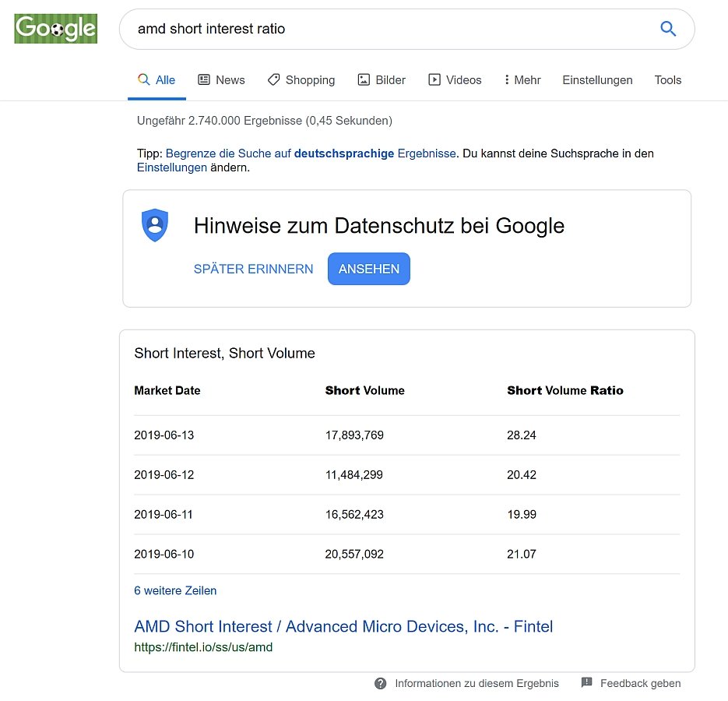Screen dimensions: 728x701
Task: Open the Bilder image results tab
Action: click(382, 79)
